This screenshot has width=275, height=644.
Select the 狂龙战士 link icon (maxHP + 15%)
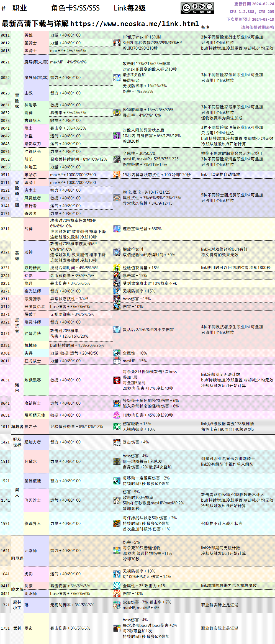click(x=117, y=361)
